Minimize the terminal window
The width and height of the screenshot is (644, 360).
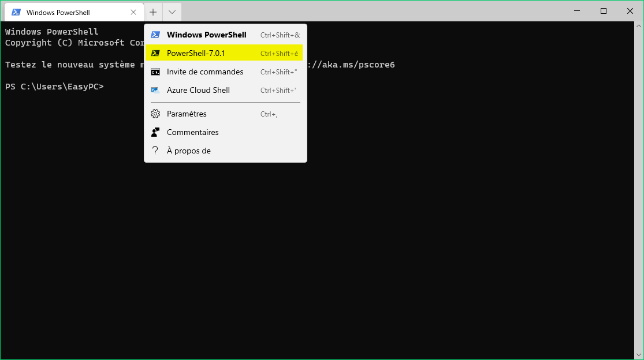577,11
